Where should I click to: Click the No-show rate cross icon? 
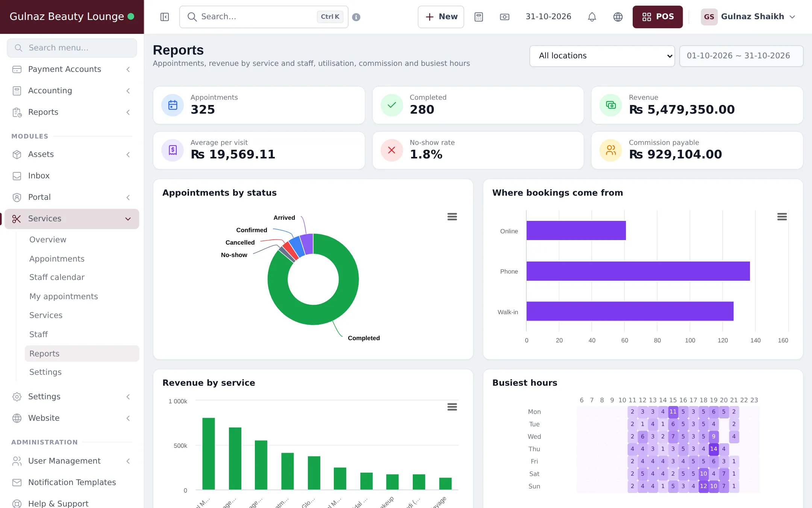point(392,150)
